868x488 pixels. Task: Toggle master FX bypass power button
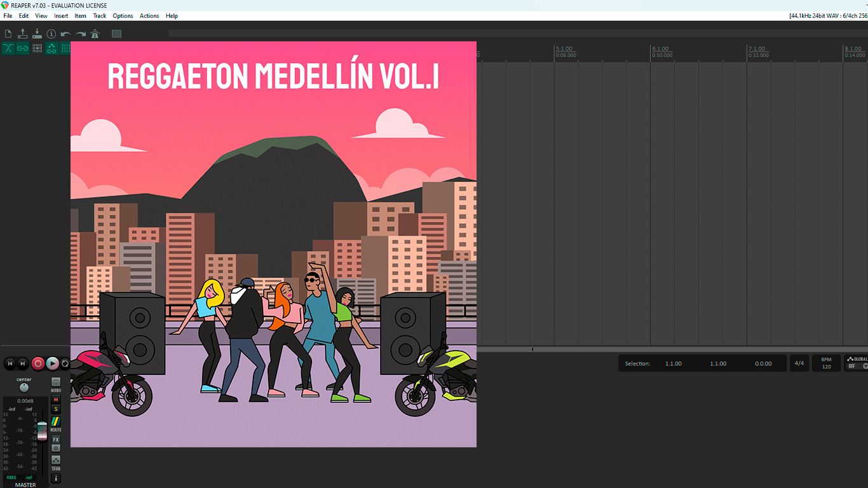56,448
